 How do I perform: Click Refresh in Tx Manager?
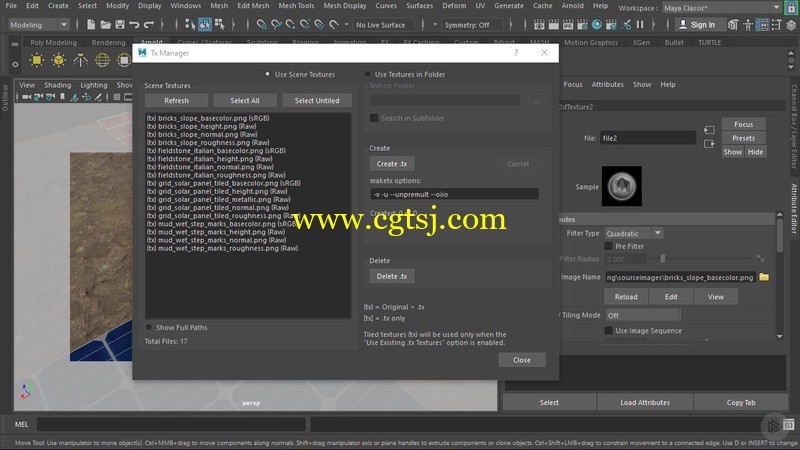point(177,101)
